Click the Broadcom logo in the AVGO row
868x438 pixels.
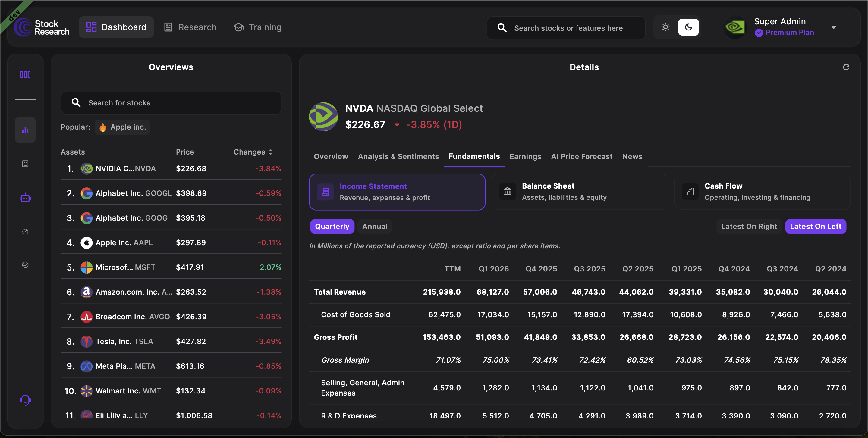coord(86,317)
